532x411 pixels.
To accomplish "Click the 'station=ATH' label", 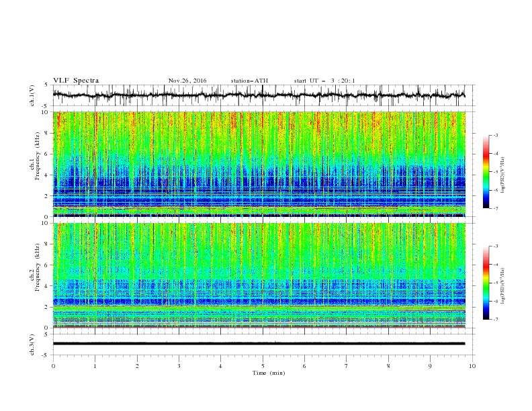I will [249, 81].
